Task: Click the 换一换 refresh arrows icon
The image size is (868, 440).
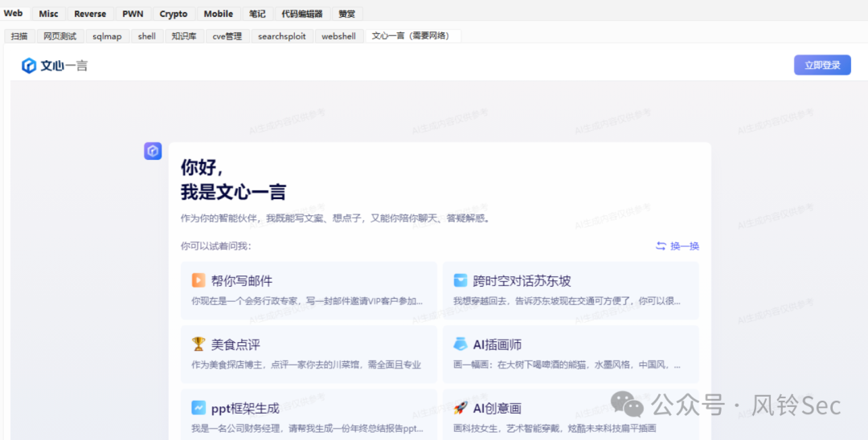Action: pyautogui.click(x=661, y=246)
